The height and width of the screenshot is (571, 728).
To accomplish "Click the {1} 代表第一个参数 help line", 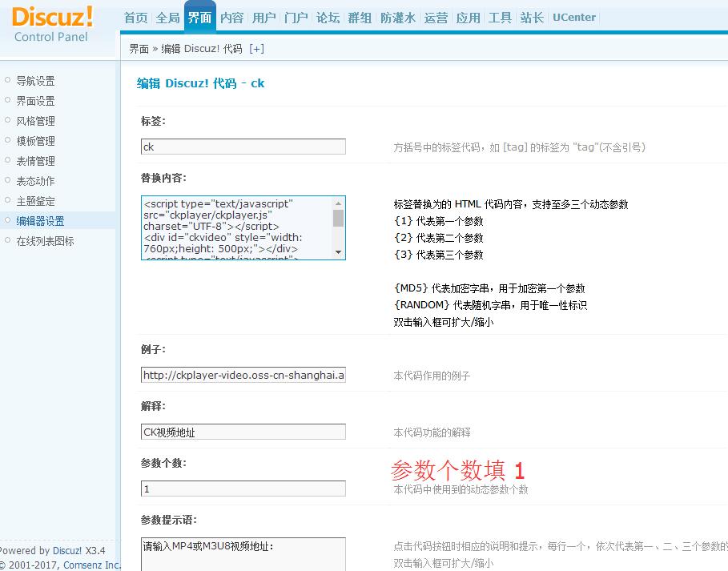I will 439,221.
